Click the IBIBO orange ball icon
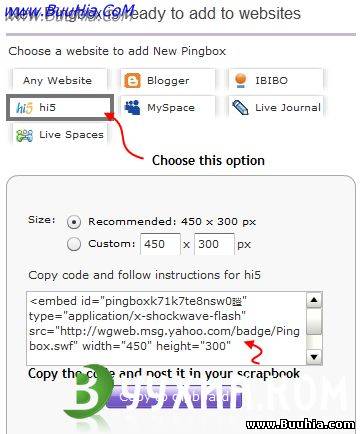The height and width of the screenshot is (434, 360). [241, 80]
